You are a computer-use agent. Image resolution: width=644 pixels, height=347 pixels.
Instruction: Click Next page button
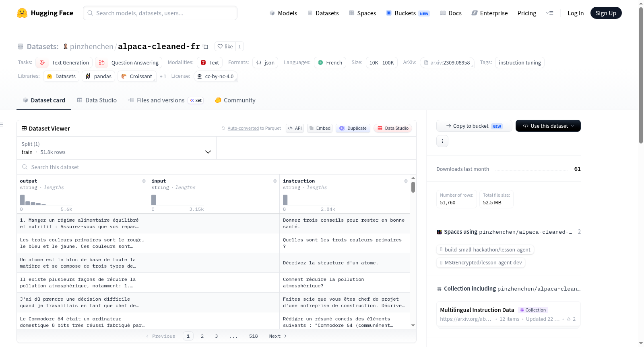tap(278, 336)
